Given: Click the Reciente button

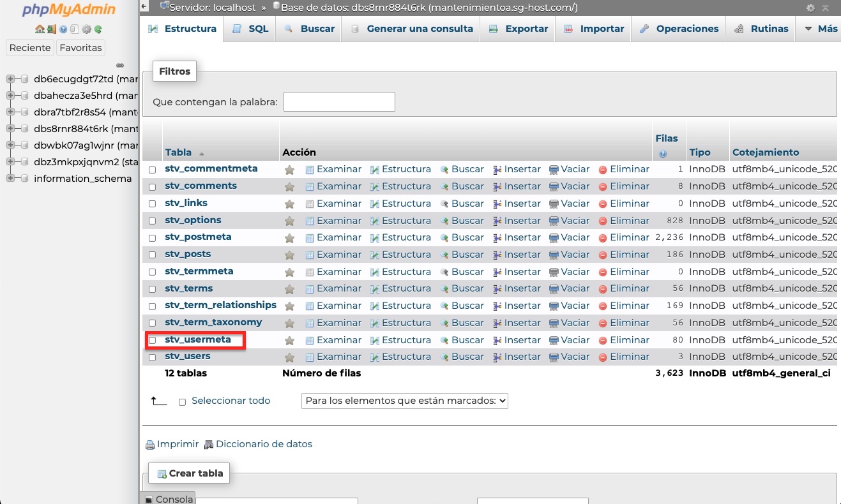Looking at the screenshot, I should (29, 48).
